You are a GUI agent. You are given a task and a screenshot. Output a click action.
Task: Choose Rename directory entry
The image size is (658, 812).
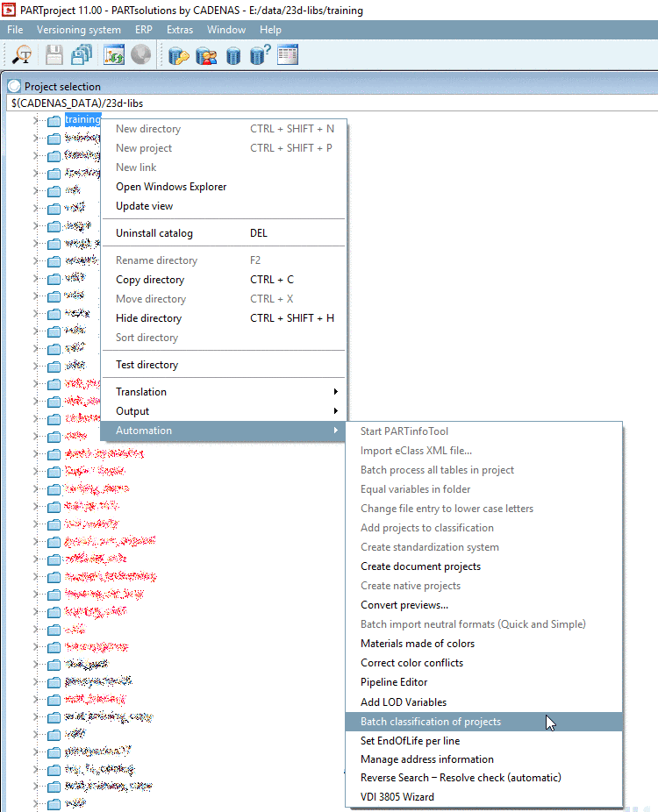pos(225,260)
